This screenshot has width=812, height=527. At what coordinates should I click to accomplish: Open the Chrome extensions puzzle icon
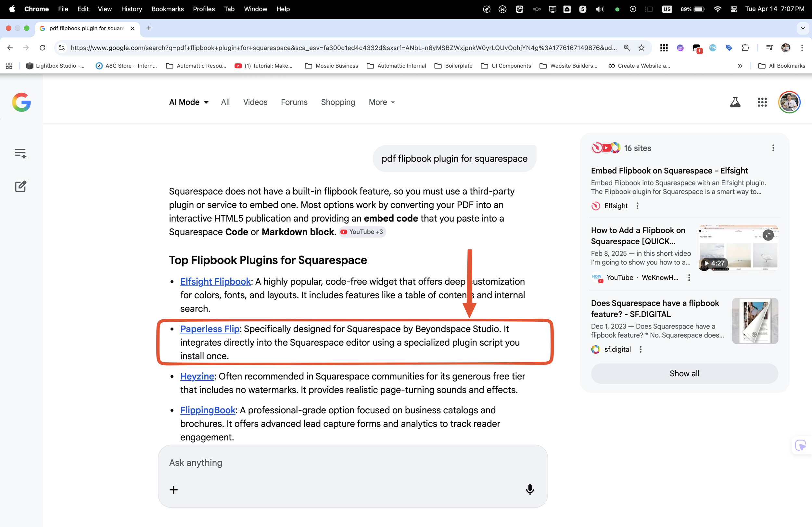click(x=745, y=48)
